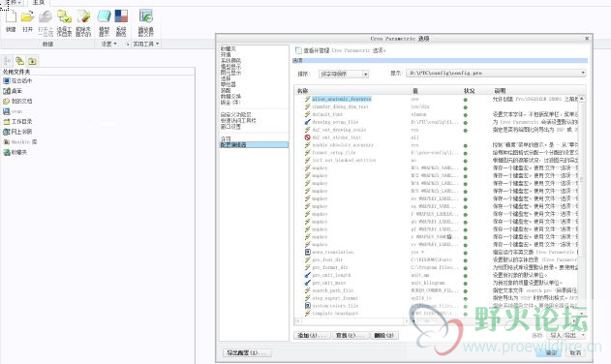Click the wand icon beside drawing_setup_file
Viewport: 611px width, 364px height.
click(x=308, y=122)
